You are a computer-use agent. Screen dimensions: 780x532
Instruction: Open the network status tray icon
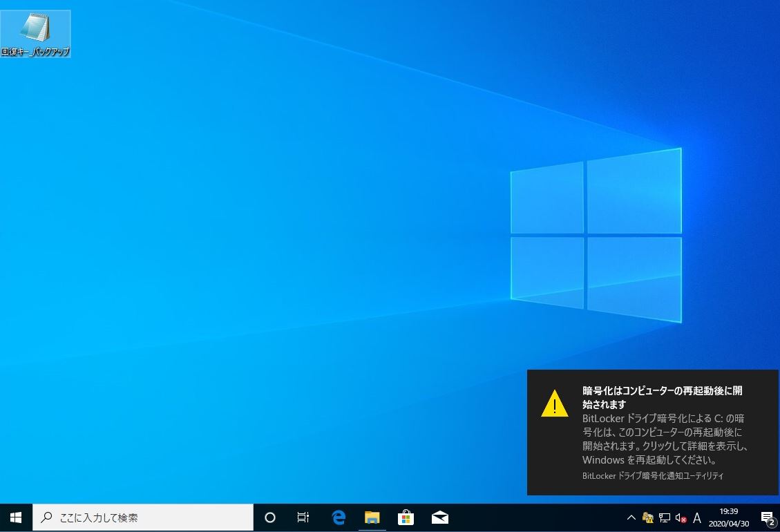click(x=665, y=517)
